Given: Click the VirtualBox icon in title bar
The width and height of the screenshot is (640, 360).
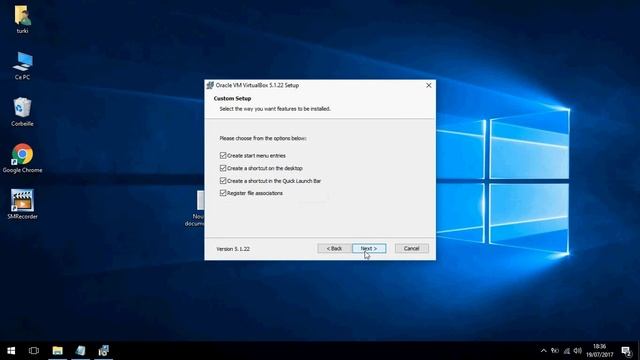Looking at the screenshot, I should 210,85.
